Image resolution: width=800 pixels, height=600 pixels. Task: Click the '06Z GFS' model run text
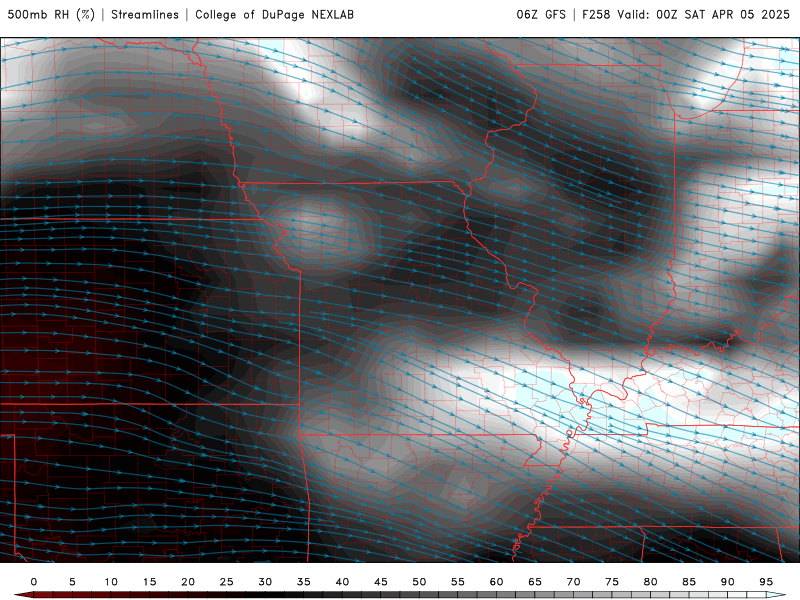pyautogui.click(x=541, y=15)
